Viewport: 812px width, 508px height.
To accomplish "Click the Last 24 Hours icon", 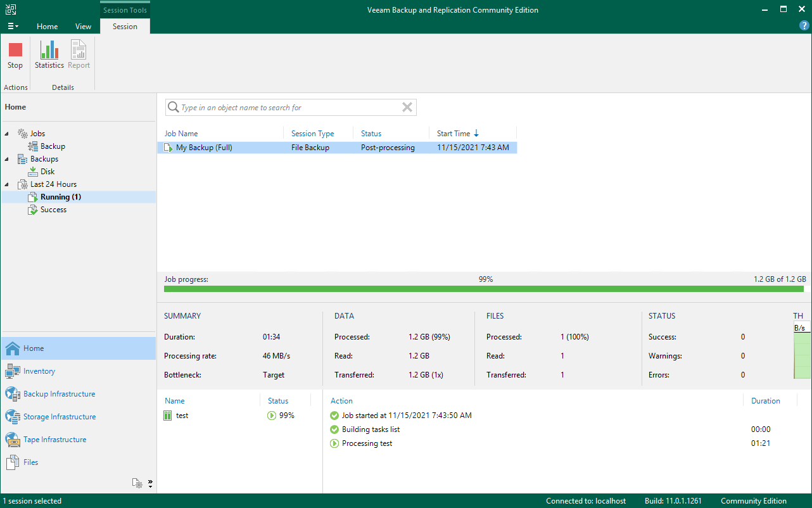I will click(x=22, y=184).
